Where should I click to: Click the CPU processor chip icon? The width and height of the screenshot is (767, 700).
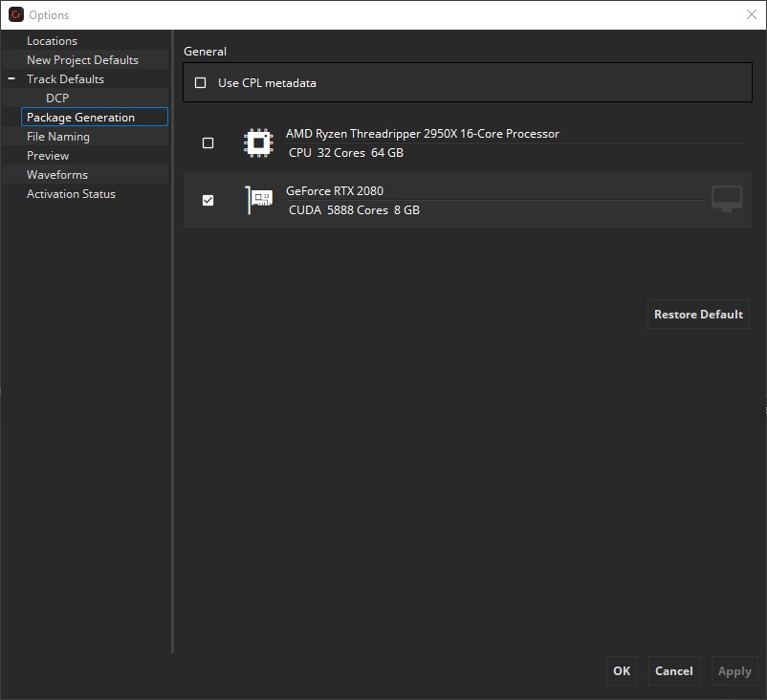click(258, 143)
